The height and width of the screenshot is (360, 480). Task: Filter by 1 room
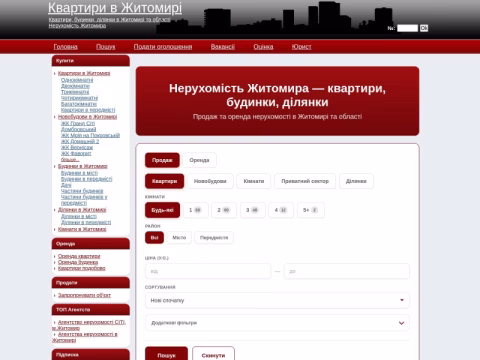[196, 210]
